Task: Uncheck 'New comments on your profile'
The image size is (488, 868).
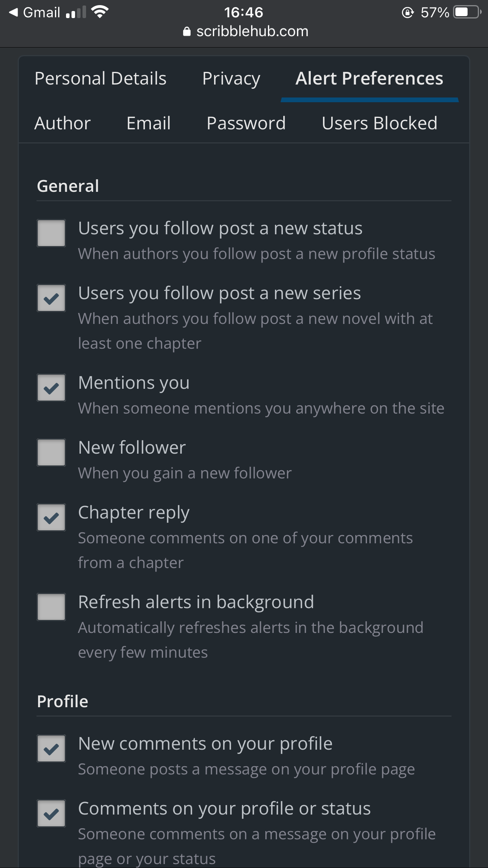Action: click(51, 748)
